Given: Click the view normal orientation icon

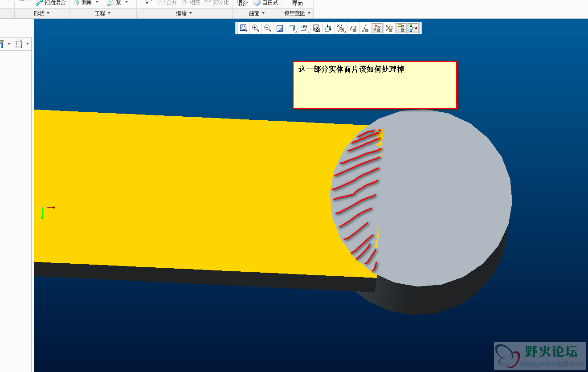Looking at the screenshot, I should click(x=329, y=28).
